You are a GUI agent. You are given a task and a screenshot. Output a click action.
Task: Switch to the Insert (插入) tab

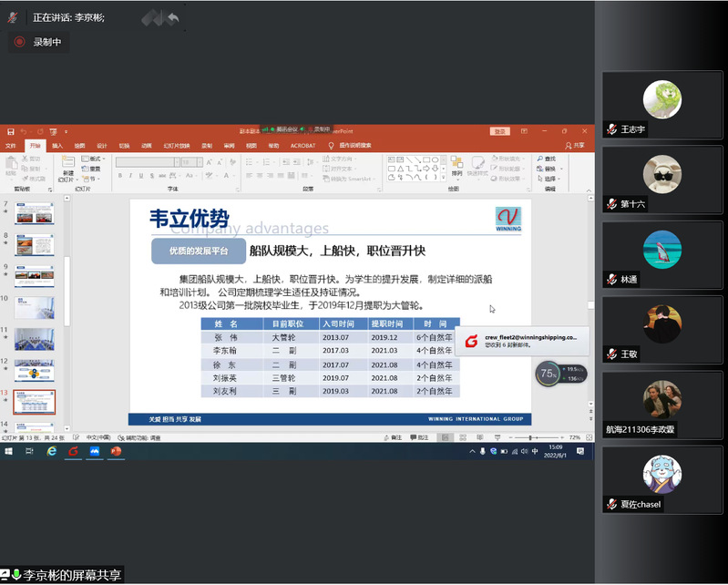(57, 146)
